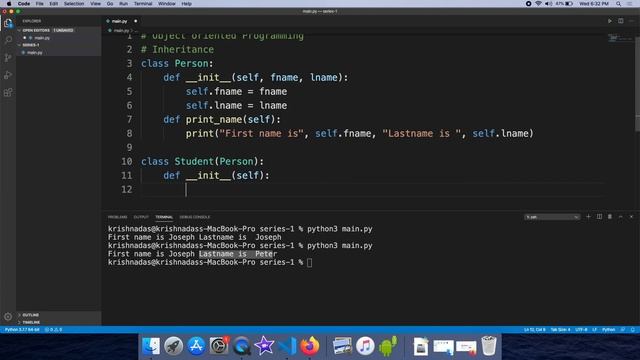This screenshot has width=640, height=360.
Task: Open Launchpad from the Dock
Action: 173,346
